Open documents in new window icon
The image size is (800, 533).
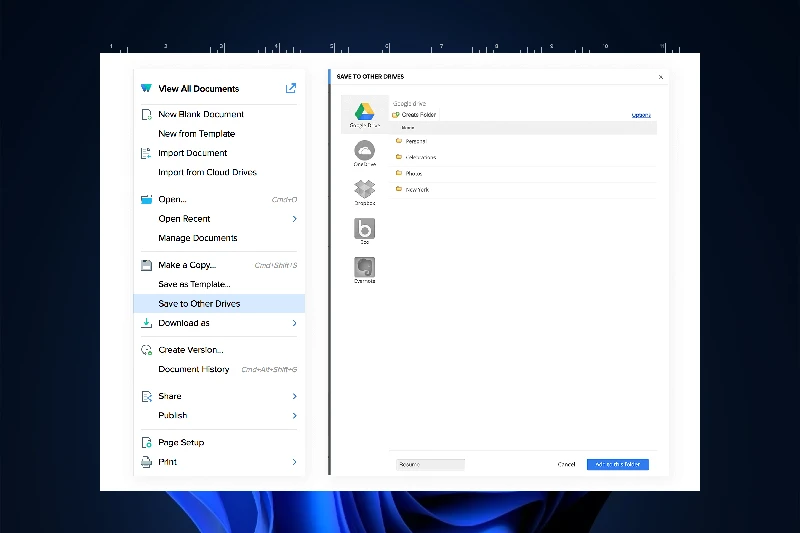click(291, 88)
